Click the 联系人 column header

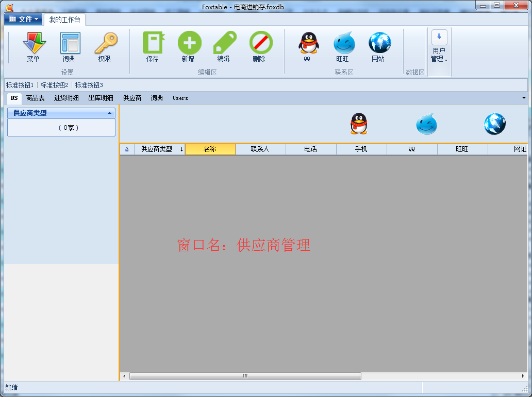[260, 149]
